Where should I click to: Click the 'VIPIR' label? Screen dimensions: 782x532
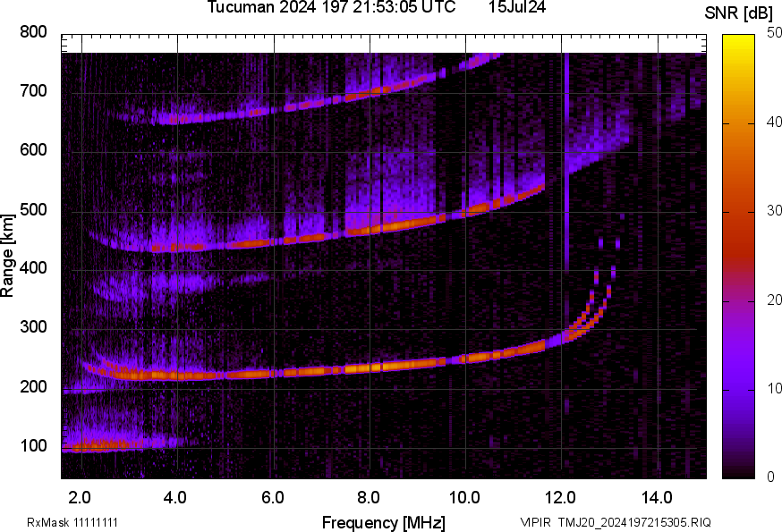[x=536, y=522]
